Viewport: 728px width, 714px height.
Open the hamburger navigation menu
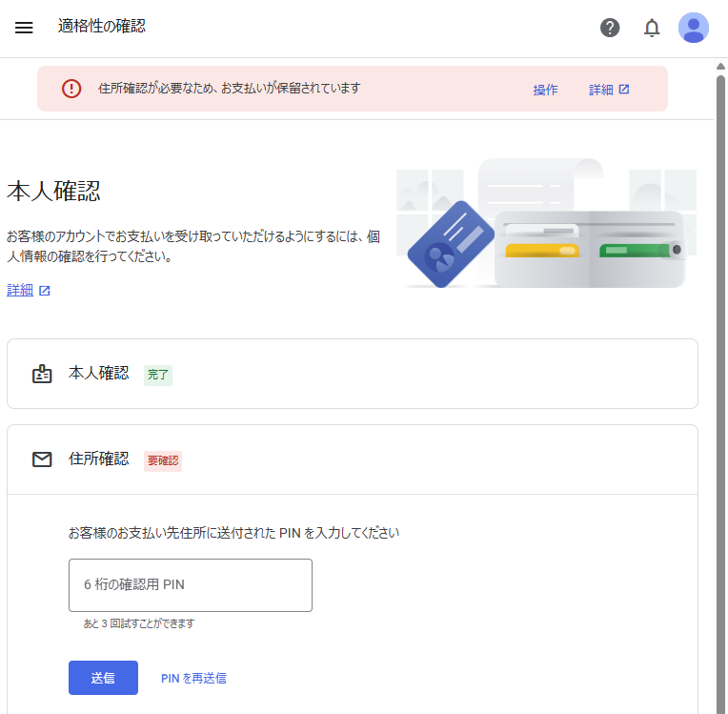coord(24,28)
